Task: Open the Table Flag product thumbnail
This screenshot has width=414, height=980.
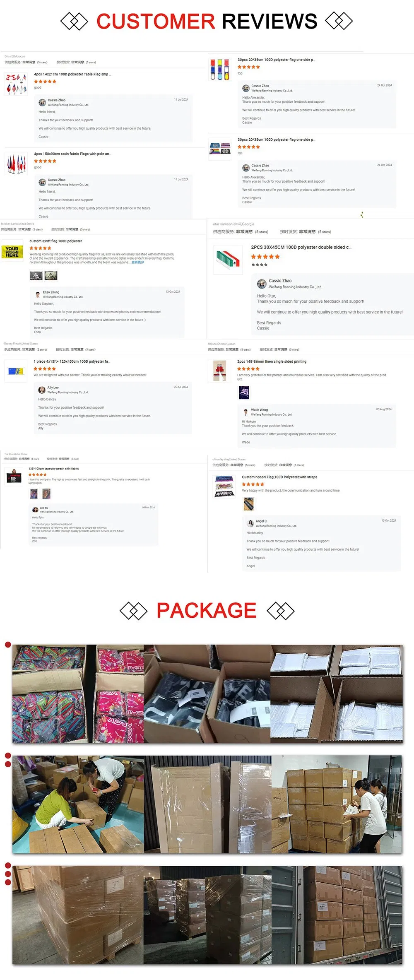Action: (16, 84)
